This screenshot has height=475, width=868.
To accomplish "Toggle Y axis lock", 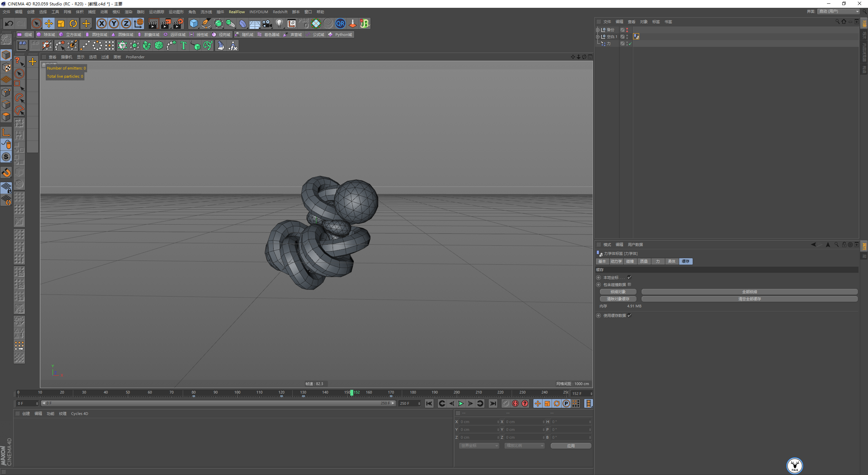I will 114,23.
